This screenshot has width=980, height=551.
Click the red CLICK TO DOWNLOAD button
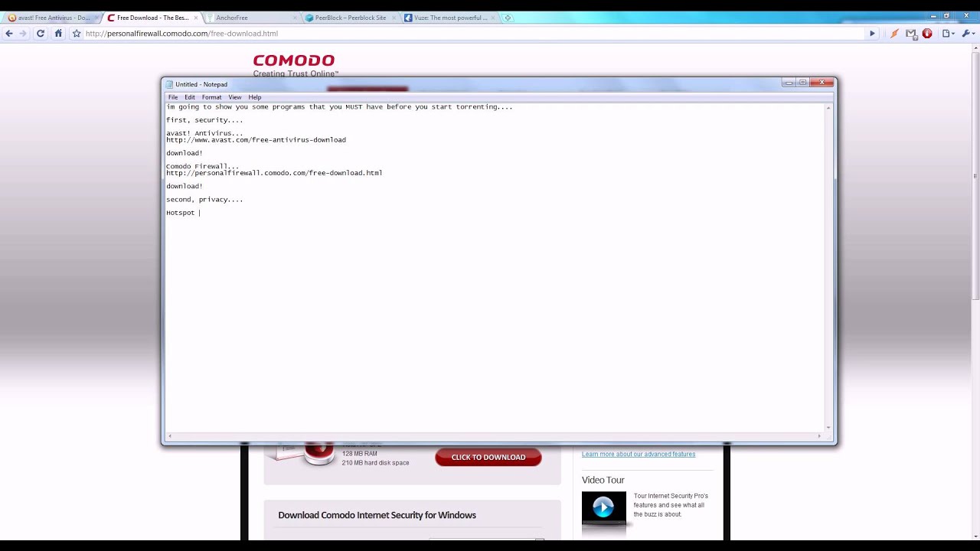[x=488, y=458]
